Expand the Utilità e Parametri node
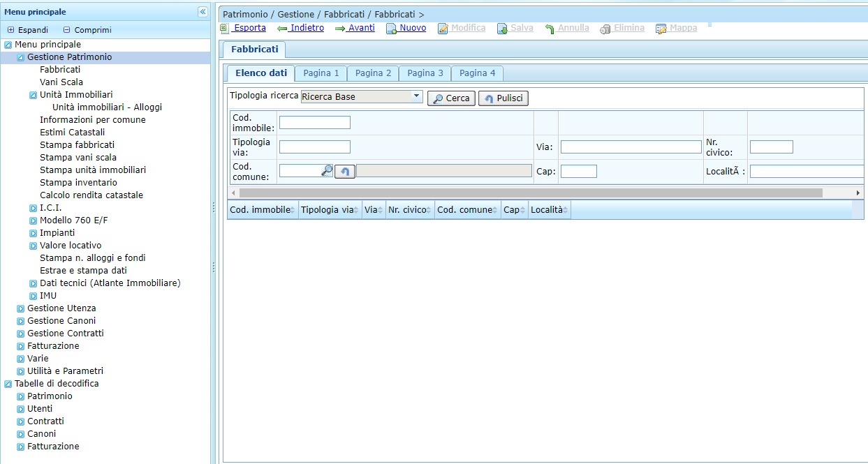The height and width of the screenshot is (464, 868). (20, 371)
